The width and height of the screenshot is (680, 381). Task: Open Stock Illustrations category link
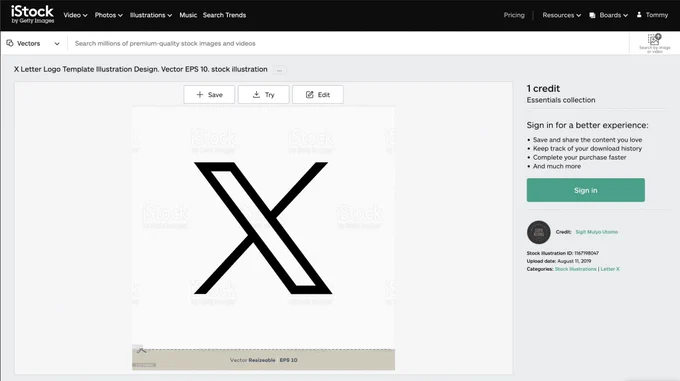point(575,269)
